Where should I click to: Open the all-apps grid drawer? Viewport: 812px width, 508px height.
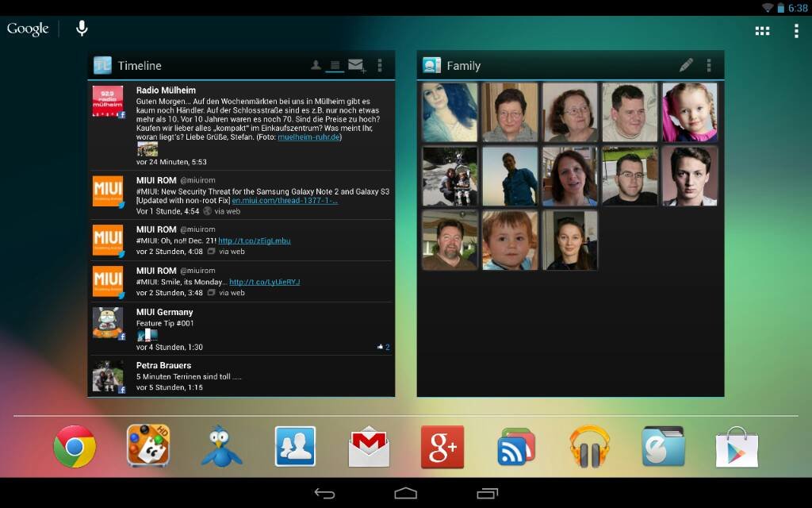762,31
